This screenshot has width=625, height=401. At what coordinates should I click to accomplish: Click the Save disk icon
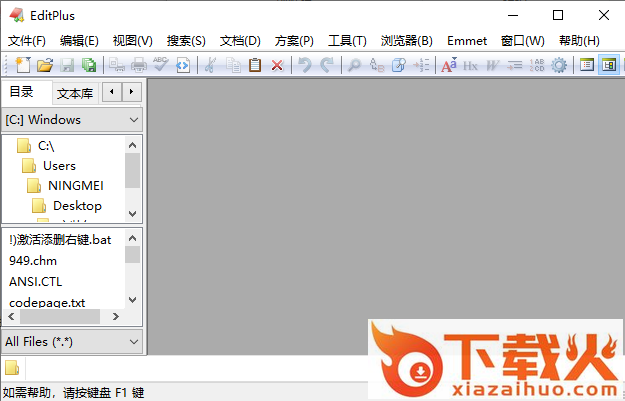67,65
